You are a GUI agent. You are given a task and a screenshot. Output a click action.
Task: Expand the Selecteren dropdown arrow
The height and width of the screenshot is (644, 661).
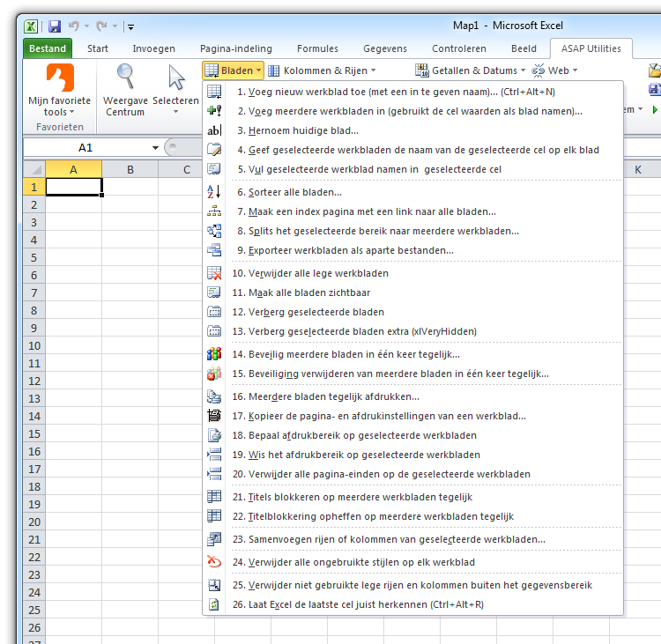pyautogui.click(x=175, y=112)
